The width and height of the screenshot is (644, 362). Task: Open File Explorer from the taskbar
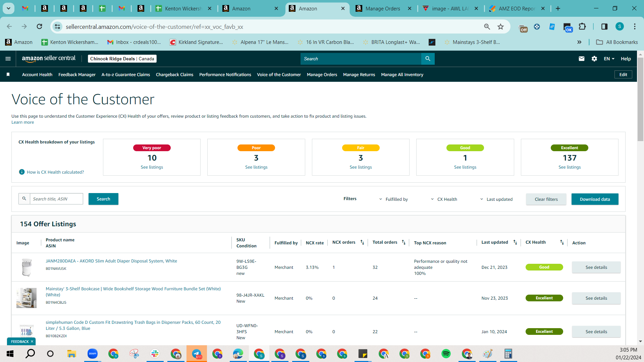point(71,354)
